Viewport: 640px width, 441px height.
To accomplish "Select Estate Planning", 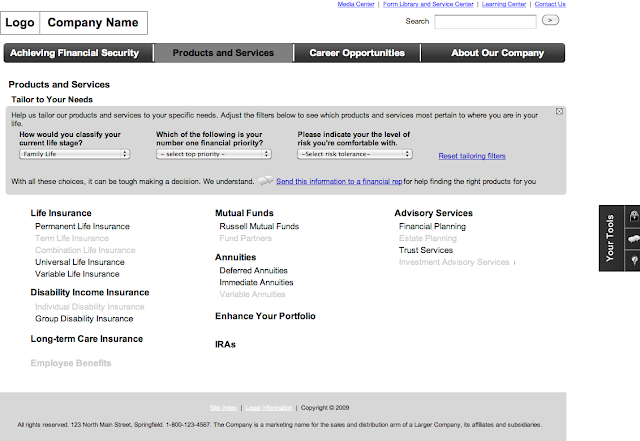I will (x=428, y=238).
